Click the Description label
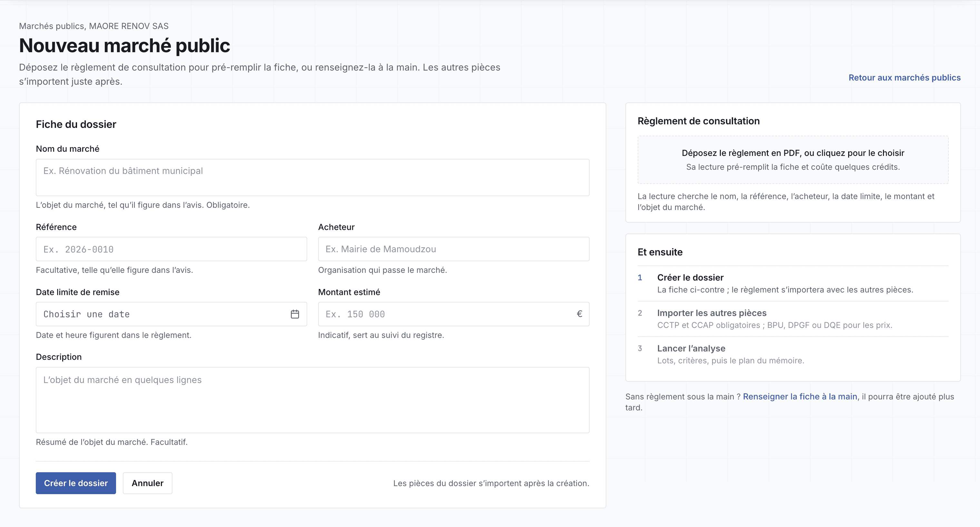This screenshot has height=527, width=980. 59,357
